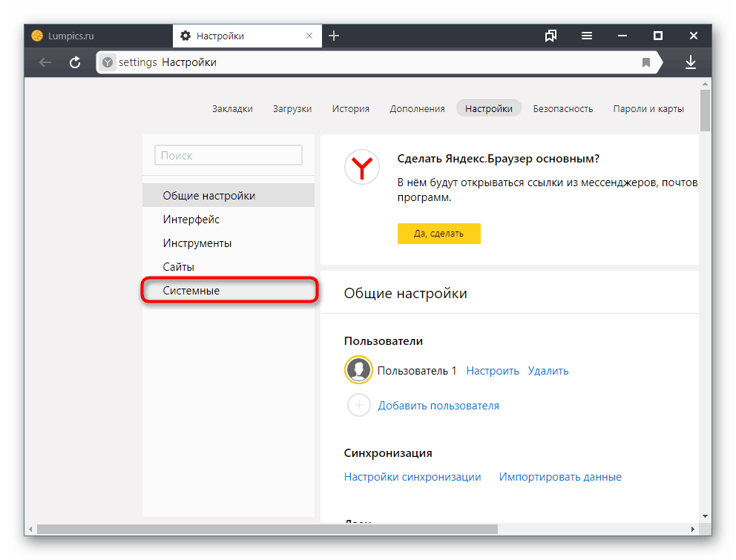Click the red Yandex Y logo
The width and height of the screenshot is (736, 560).
pos(361,167)
